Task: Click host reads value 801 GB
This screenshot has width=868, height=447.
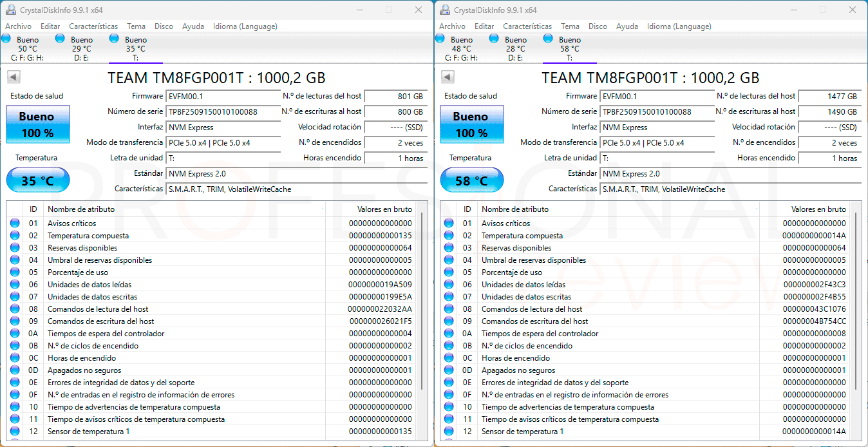Action: pyautogui.click(x=395, y=96)
